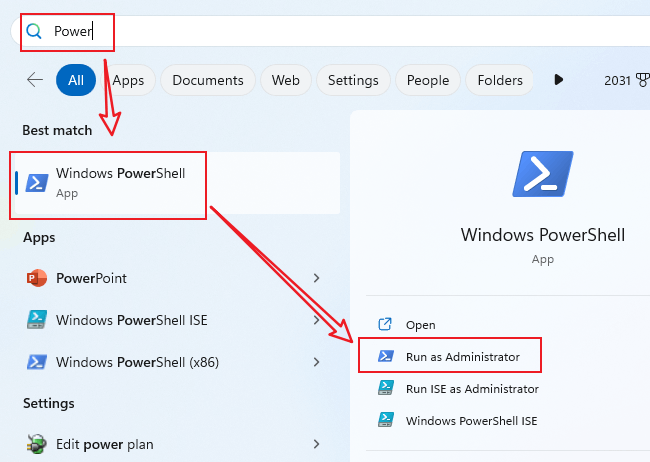Click the search magnifier icon
Viewport: 650px width, 462px height.
coord(34,32)
